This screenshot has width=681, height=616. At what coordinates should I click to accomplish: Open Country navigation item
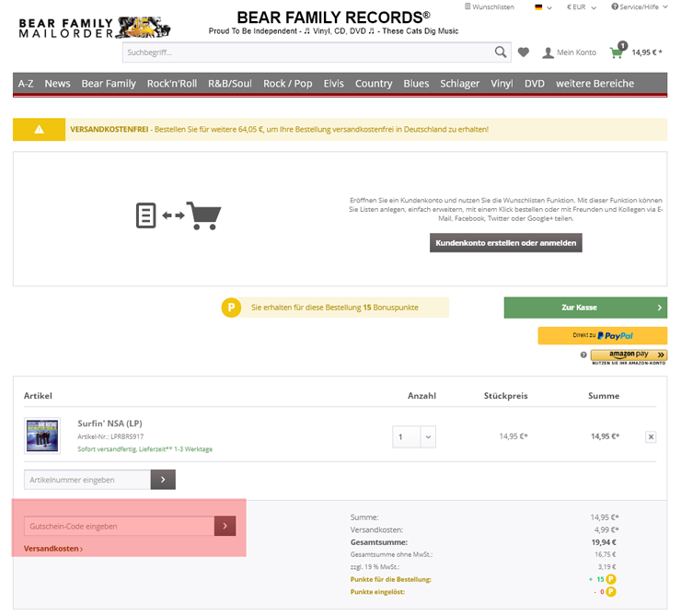tap(374, 84)
